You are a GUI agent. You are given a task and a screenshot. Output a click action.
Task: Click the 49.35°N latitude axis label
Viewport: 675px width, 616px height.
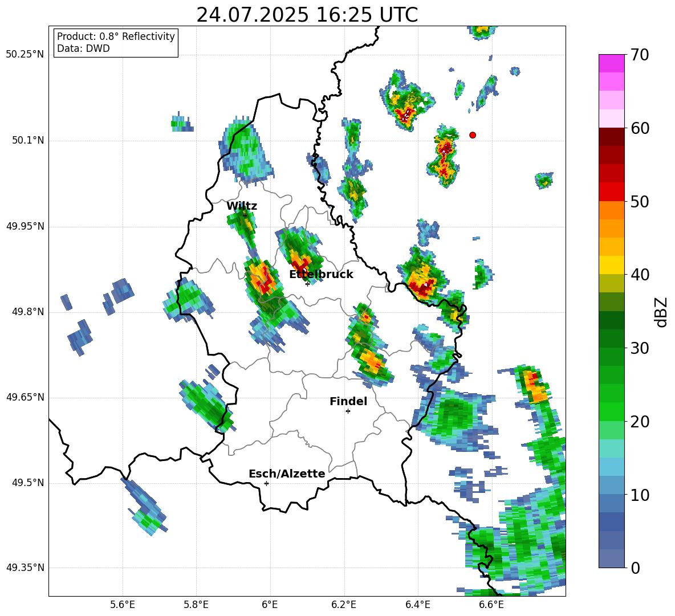coord(25,568)
